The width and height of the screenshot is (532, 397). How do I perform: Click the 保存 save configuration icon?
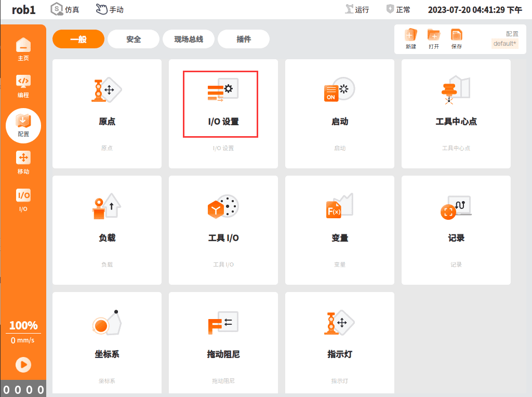click(x=456, y=38)
